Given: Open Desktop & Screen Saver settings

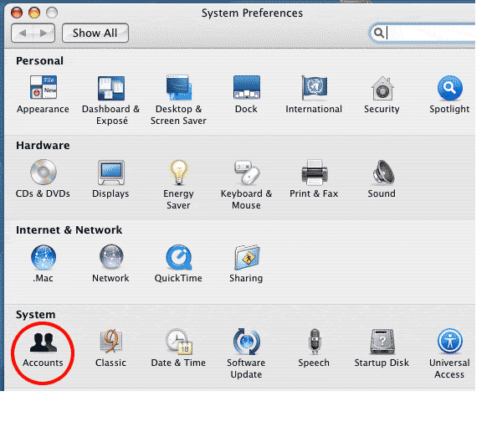Looking at the screenshot, I should click(x=178, y=89).
